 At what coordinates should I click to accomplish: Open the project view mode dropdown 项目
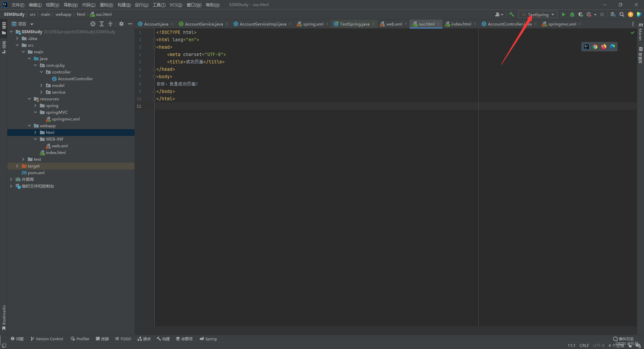[22, 24]
